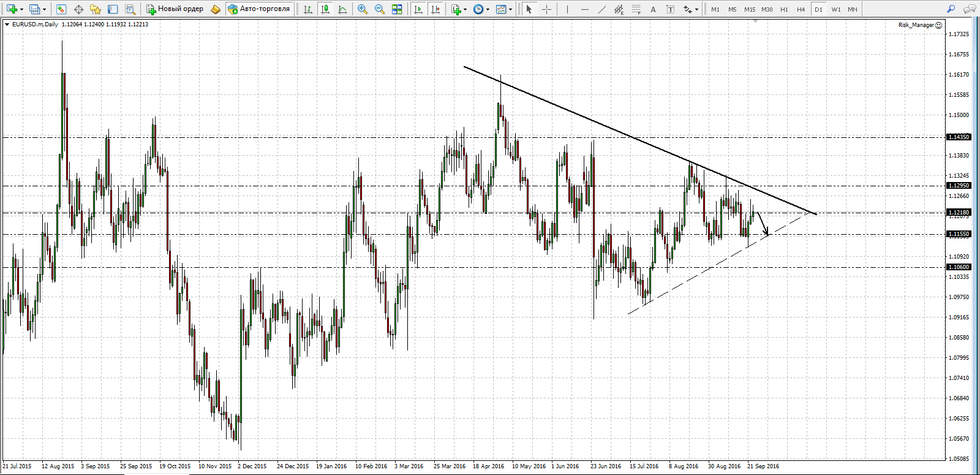The width and height of the screenshot is (980, 475).
Task: Switch chart to Bar Chart mode
Action: (307, 9)
